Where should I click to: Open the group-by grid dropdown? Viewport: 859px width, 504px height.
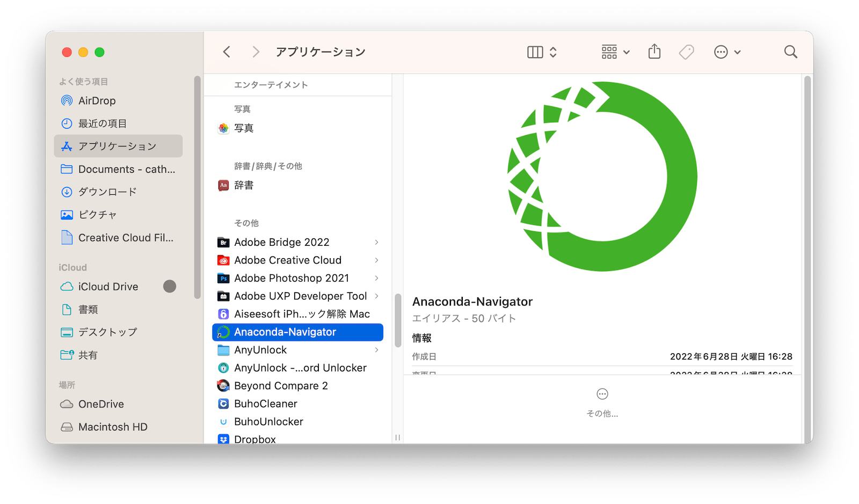point(615,52)
